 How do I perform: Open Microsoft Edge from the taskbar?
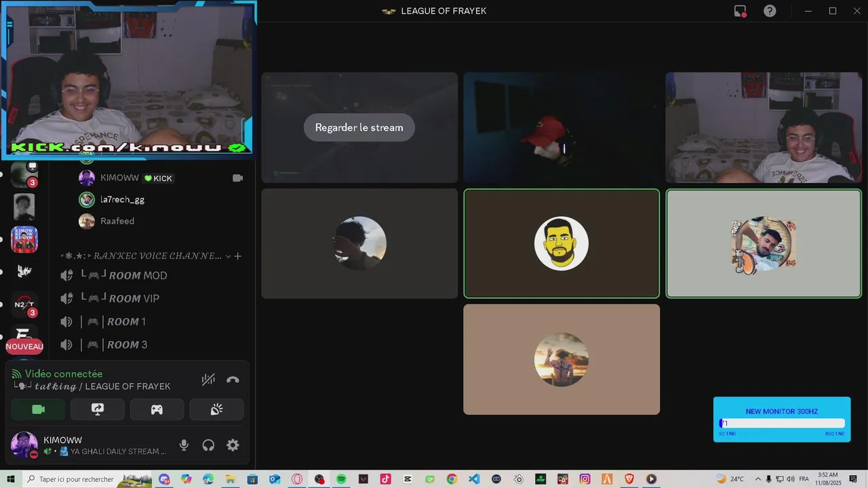point(208,479)
